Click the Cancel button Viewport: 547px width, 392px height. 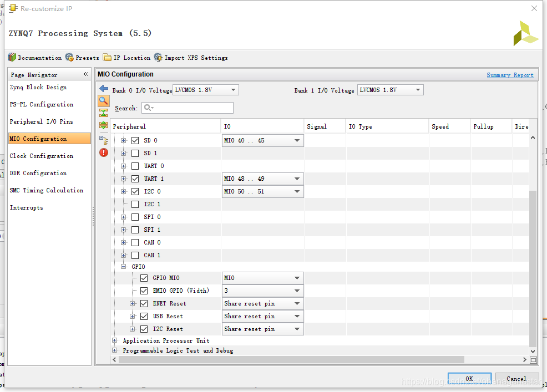coord(516,378)
